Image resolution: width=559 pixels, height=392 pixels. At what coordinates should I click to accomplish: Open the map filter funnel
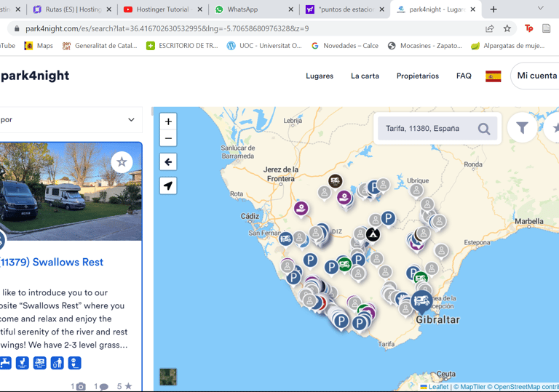click(x=522, y=128)
